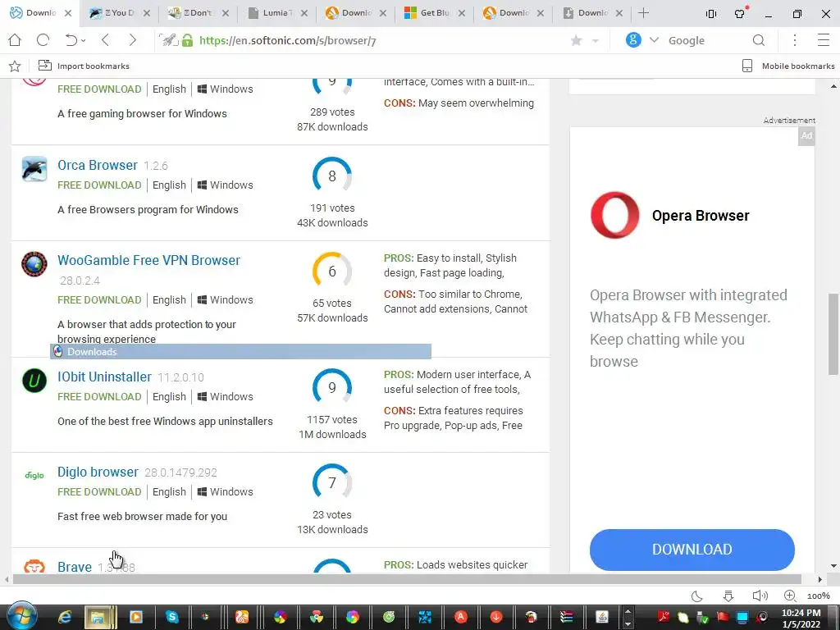Navigate back one page
840x630 pixels.
[106, 40]
